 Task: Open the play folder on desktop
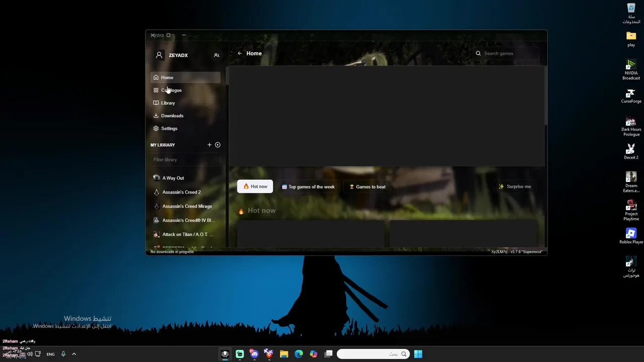631,39
